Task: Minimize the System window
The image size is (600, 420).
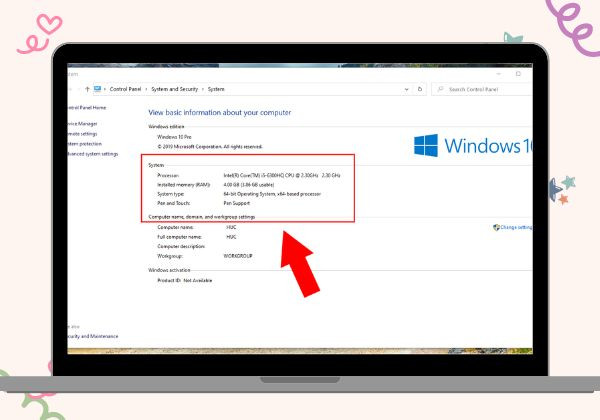Action: coord(499,73)
